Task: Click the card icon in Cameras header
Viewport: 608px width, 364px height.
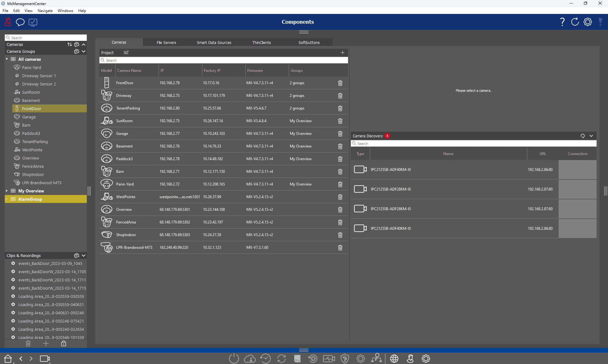Action: [77, 44]
